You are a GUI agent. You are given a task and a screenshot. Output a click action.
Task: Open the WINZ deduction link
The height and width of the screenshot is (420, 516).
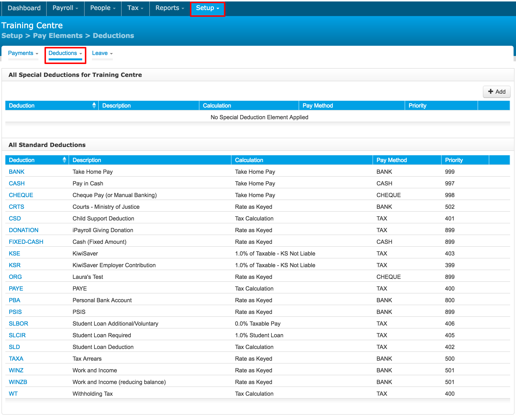tap(16, 370)
